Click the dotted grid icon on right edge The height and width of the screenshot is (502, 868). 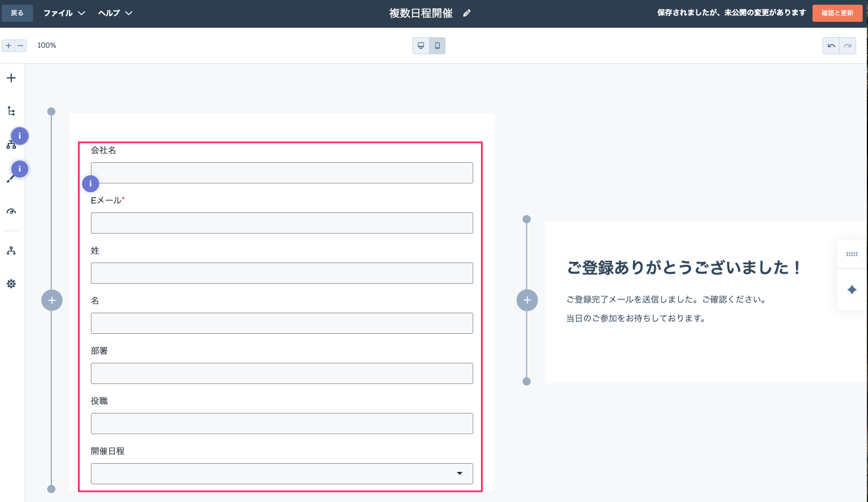coord(852,254)
